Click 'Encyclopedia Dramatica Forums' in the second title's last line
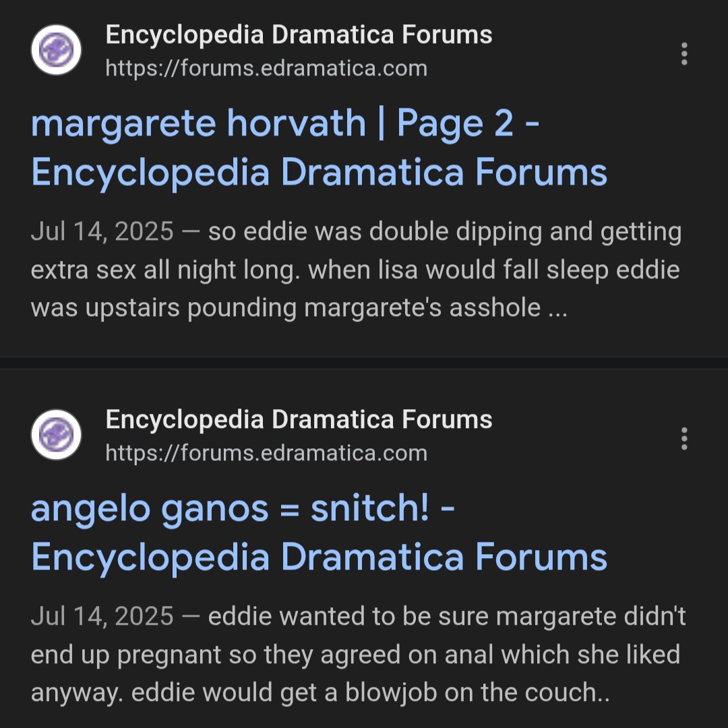This screenshot has width=728, height=728. [319, 557]
